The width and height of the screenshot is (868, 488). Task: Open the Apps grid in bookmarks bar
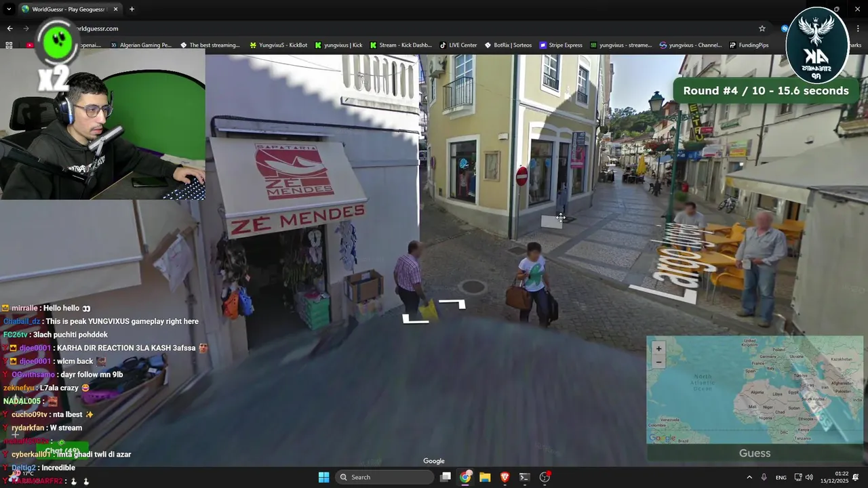coord(9,45)
